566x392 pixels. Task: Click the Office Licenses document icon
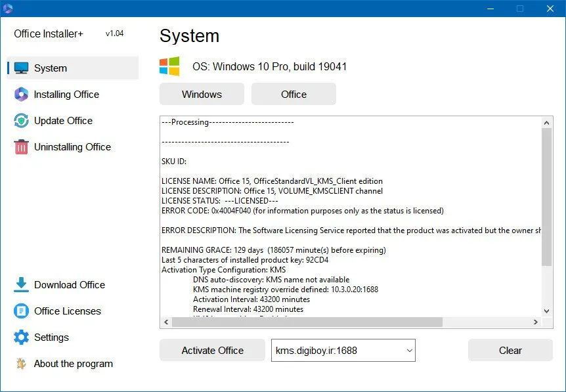tap(21, 311)
